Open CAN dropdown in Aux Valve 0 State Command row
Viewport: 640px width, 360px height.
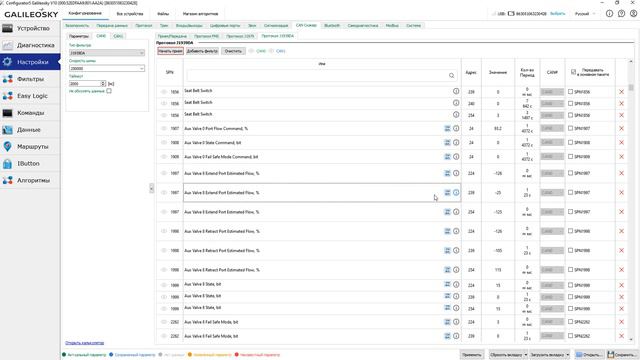552,142
